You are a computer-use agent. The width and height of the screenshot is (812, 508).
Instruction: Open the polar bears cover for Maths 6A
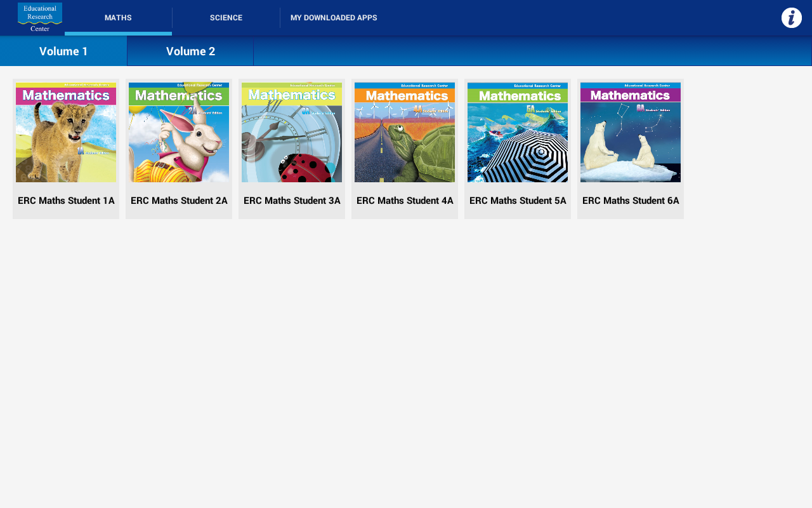[x=631, y=132]
